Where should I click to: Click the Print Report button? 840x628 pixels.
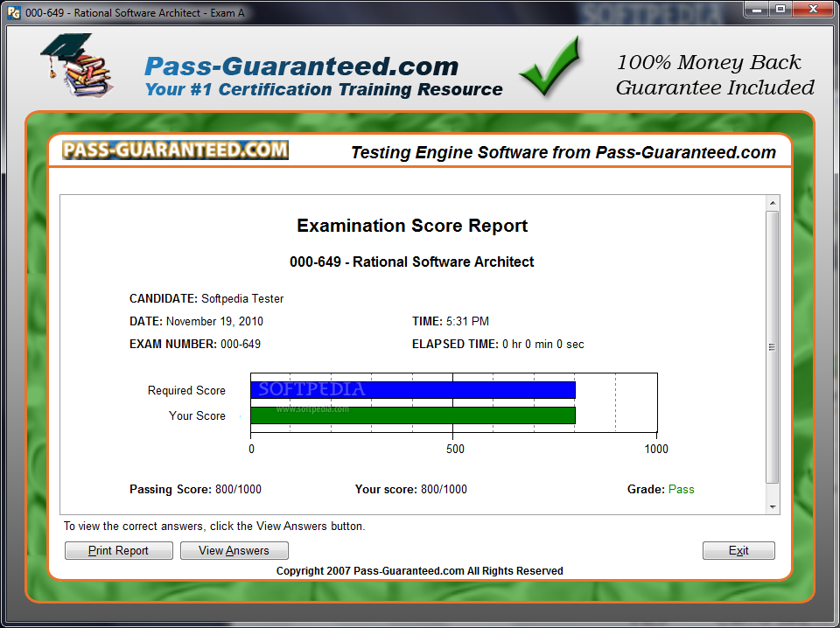click(x=119, y=550)
